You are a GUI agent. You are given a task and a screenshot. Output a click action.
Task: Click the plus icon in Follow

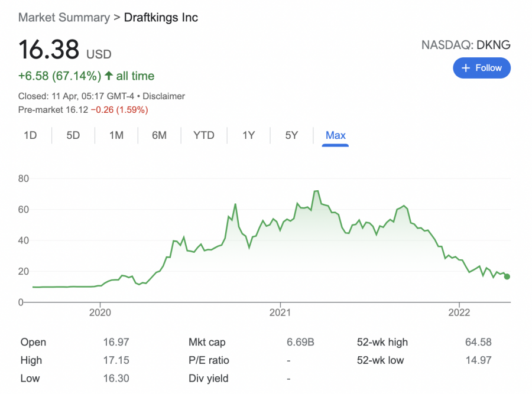point(466,68)
